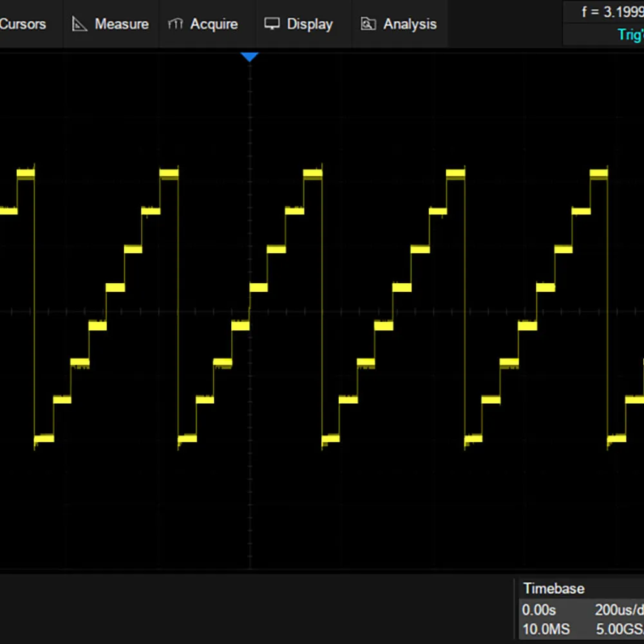Screen dimensions: 644x644
Task: Open the Timebase settings header
Action: [554, 588]
